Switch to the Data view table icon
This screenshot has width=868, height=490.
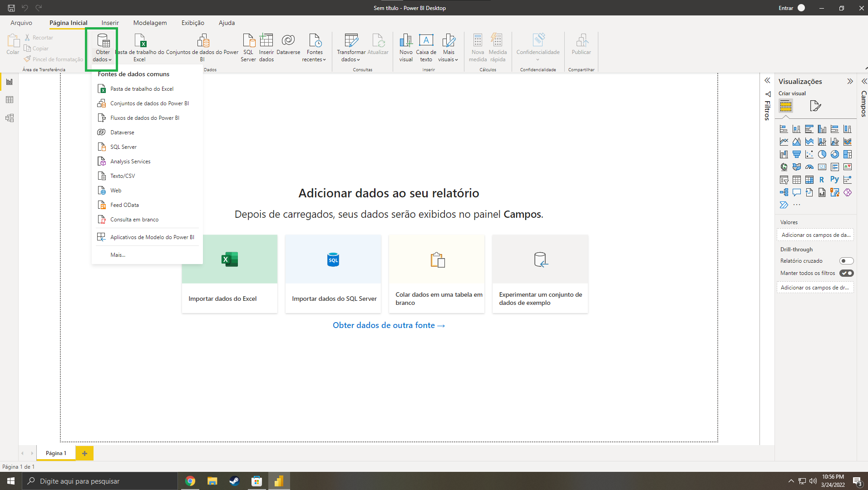(10, 100)
